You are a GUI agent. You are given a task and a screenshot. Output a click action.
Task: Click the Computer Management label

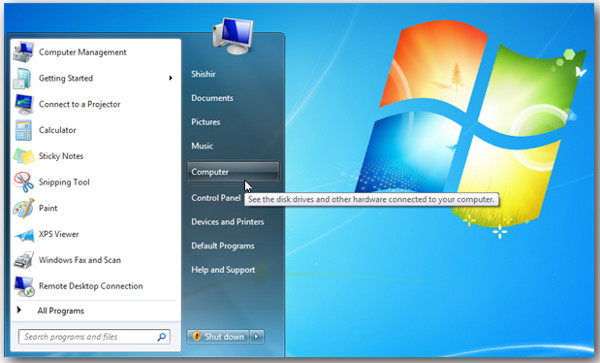[x=83, y=52]
